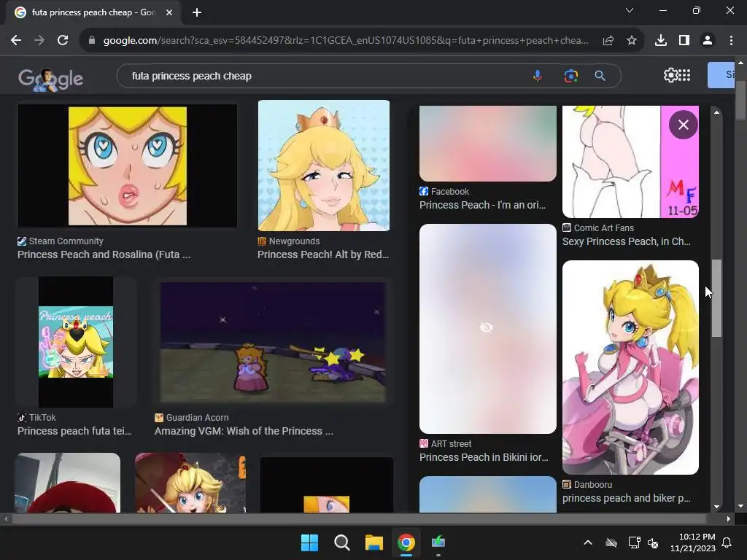Click the cloud sync tray icon
This screenshot has width=747, height=560.
(611, 542)
